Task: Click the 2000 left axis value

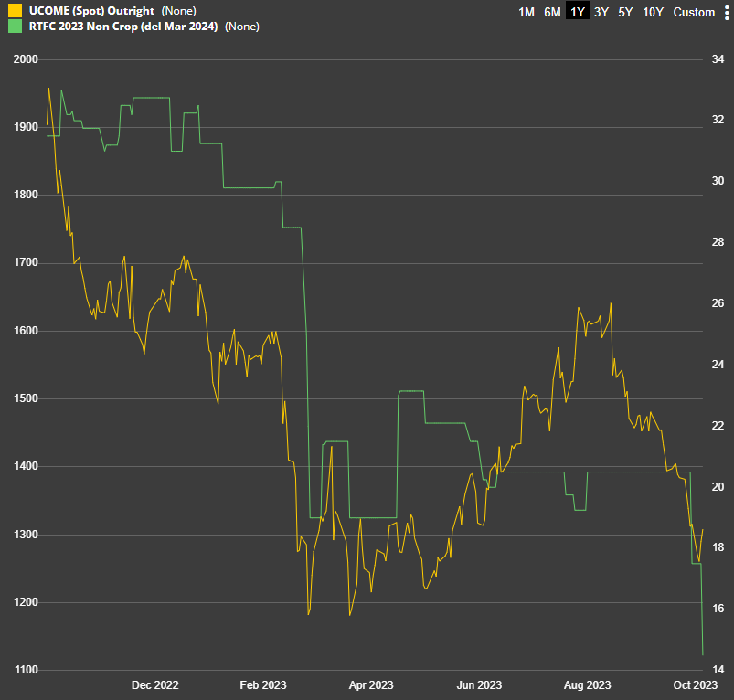Action: coord(26,59)
